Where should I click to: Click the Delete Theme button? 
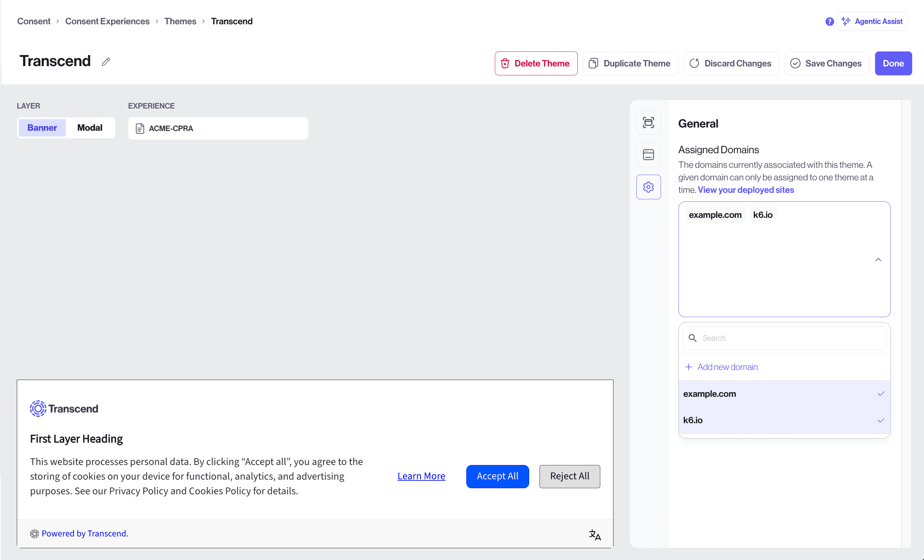coord(536,63)
